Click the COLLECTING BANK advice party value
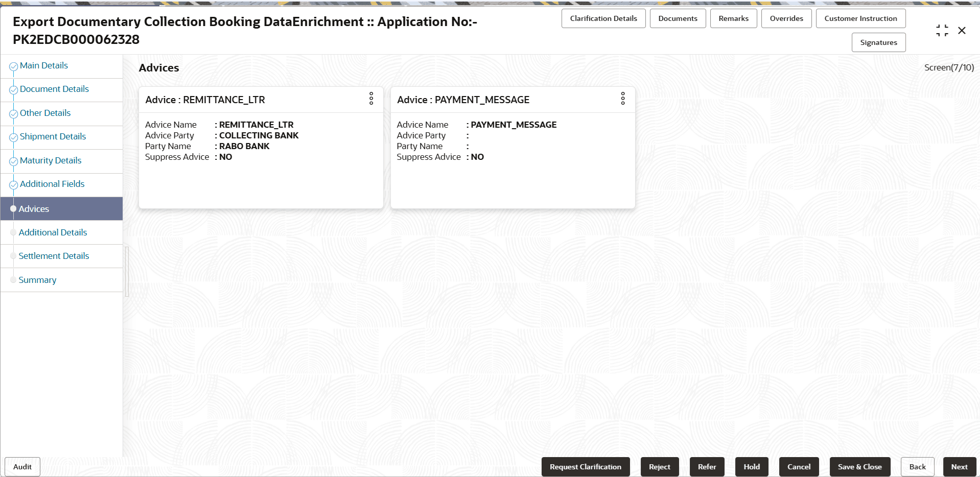Screen dimensions: 980x477 pos(259,135)
